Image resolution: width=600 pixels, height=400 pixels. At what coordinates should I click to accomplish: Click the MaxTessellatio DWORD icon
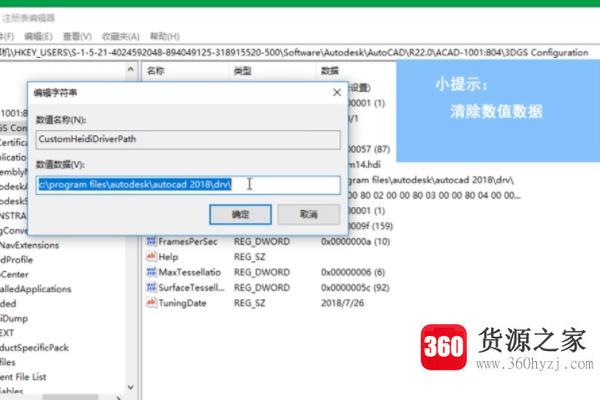(151, 272)
